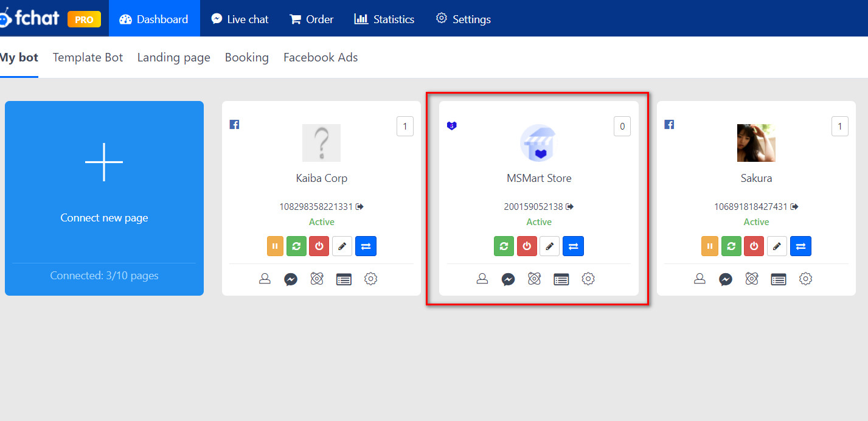868x421 pixels.
Task: Open the Live chat menu
Action: [x=240, y=19]
